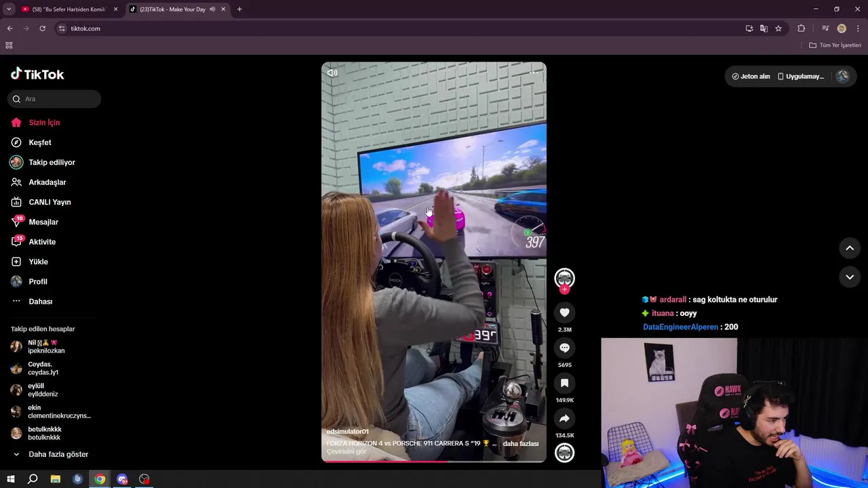Translate this page icon

(x=764, y=28)
